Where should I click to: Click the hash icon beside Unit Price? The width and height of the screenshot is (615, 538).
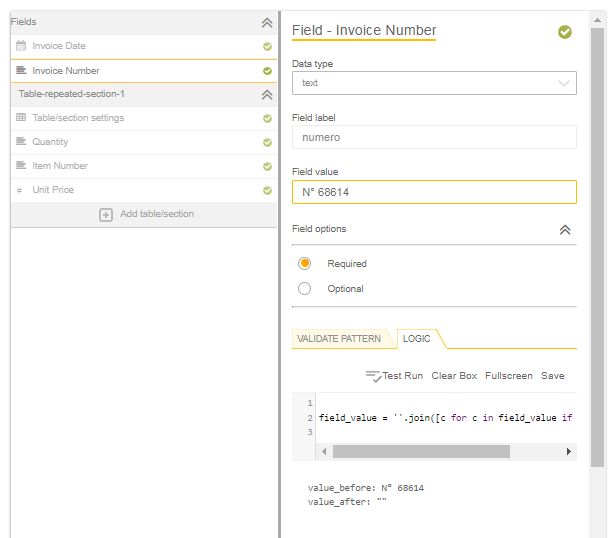[20, 191]
